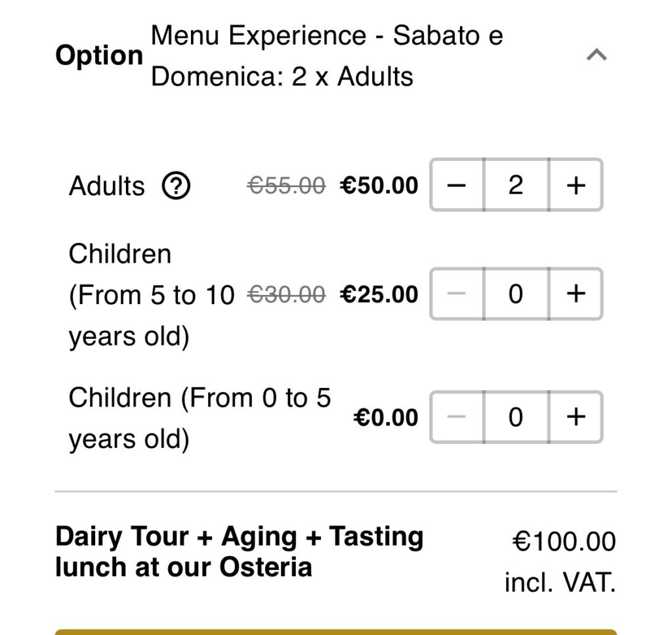This screenshot has height=635, width=672.
Task: Select Children 5 to 10 quantity field
Action: click(x=516, y=294)
